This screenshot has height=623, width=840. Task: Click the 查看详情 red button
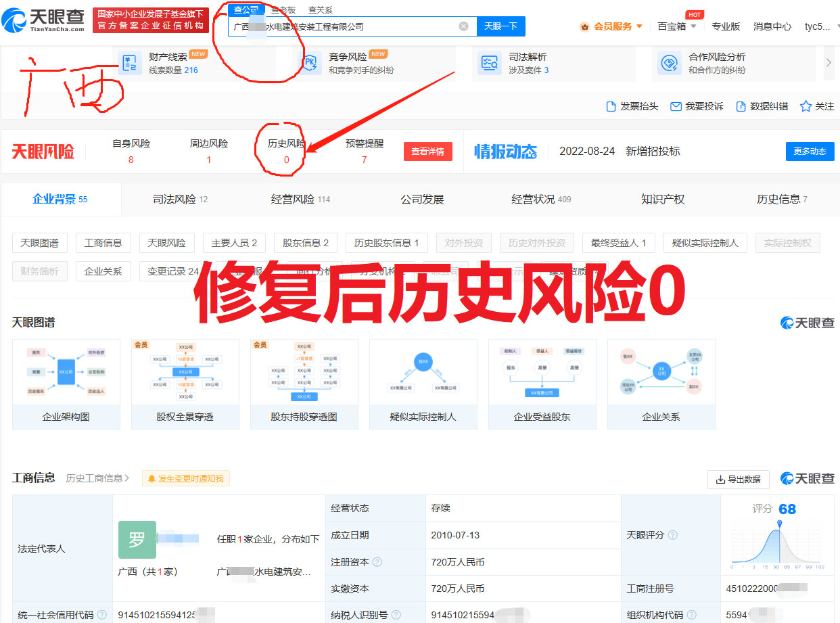(427, 152)
